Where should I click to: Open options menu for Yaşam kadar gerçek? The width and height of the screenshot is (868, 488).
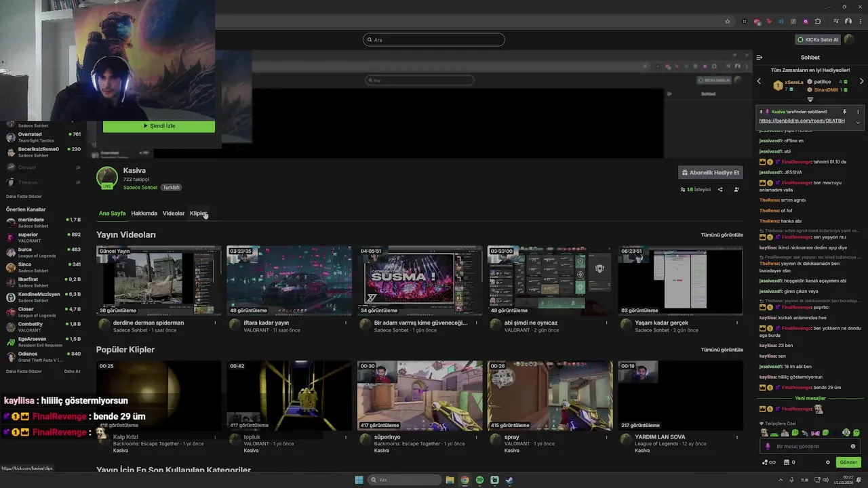[x=737, y=323]
